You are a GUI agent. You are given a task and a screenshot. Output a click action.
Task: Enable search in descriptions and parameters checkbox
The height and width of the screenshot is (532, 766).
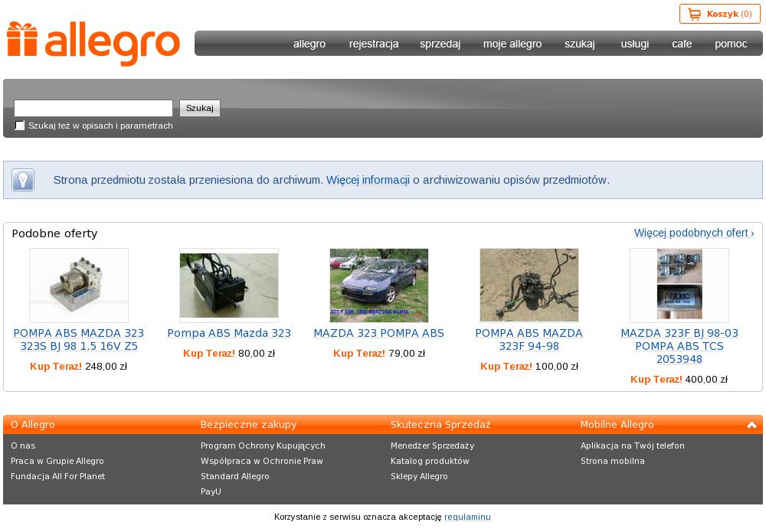click(x=20, y=126)
